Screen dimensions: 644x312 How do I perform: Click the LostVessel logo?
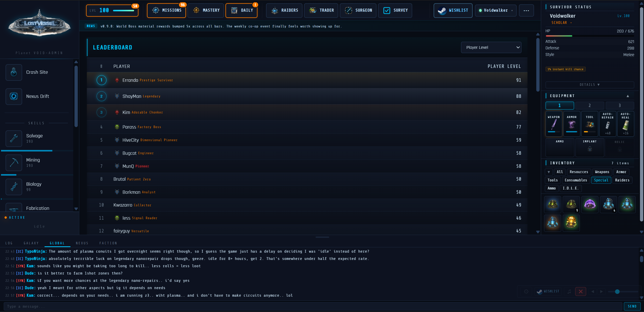(39, 23)
